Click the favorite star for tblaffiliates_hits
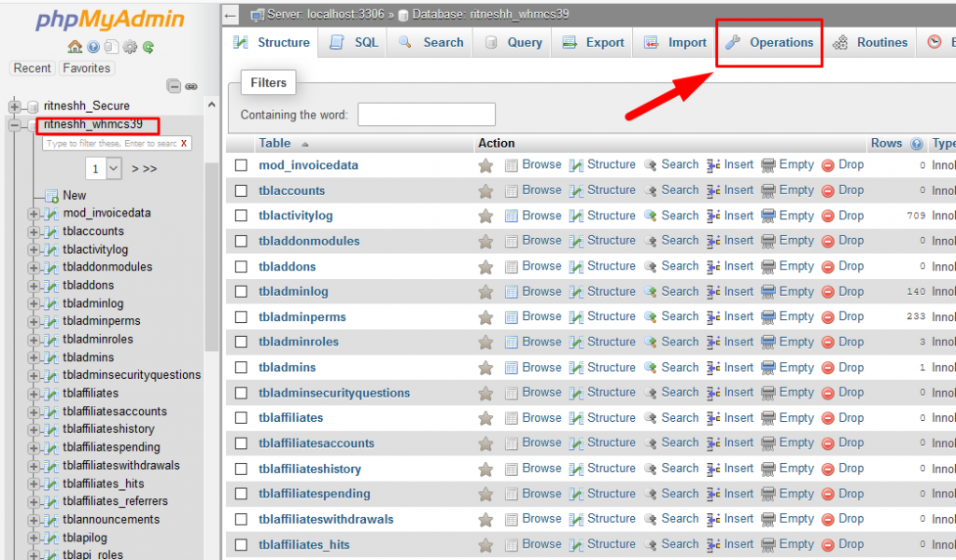 pos(485,545)
